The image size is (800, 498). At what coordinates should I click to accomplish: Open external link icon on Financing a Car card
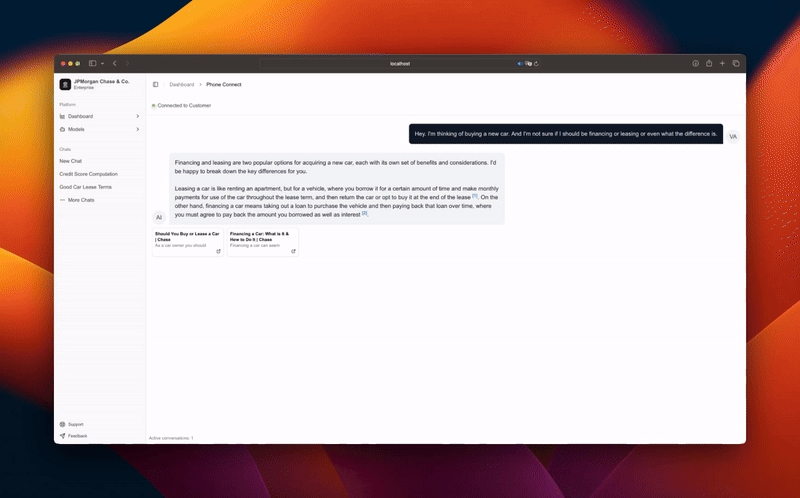tap(293, 251)
